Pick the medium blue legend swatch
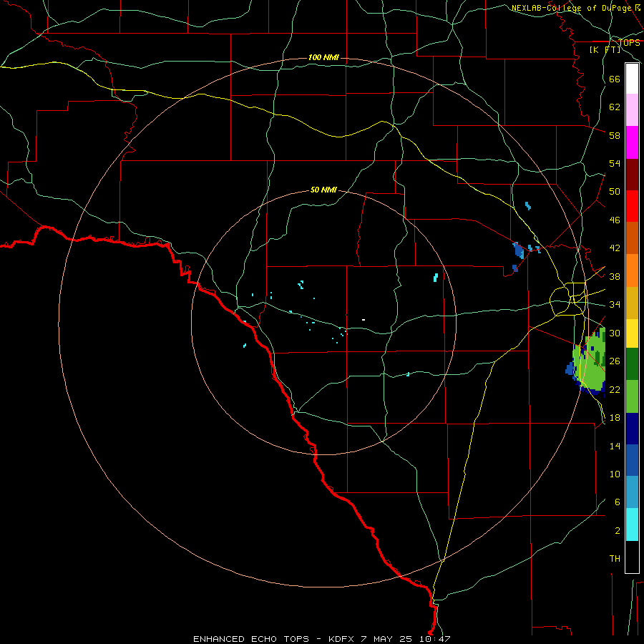 (632, 460)
